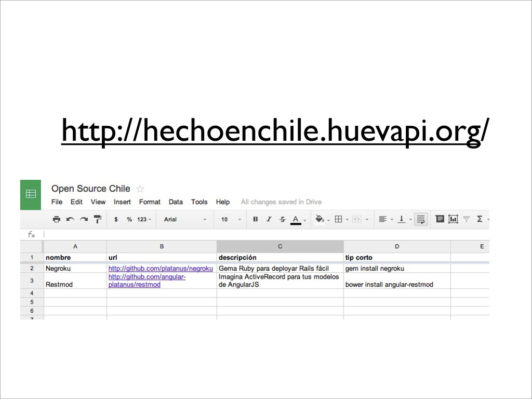Open the View menu
Screen dimensions: 532x399
98,202
